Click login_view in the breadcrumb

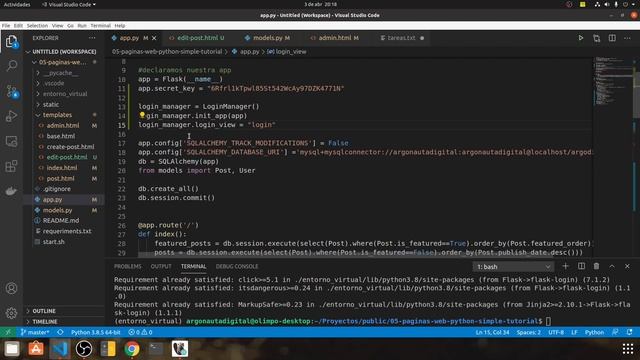point(291,52)
